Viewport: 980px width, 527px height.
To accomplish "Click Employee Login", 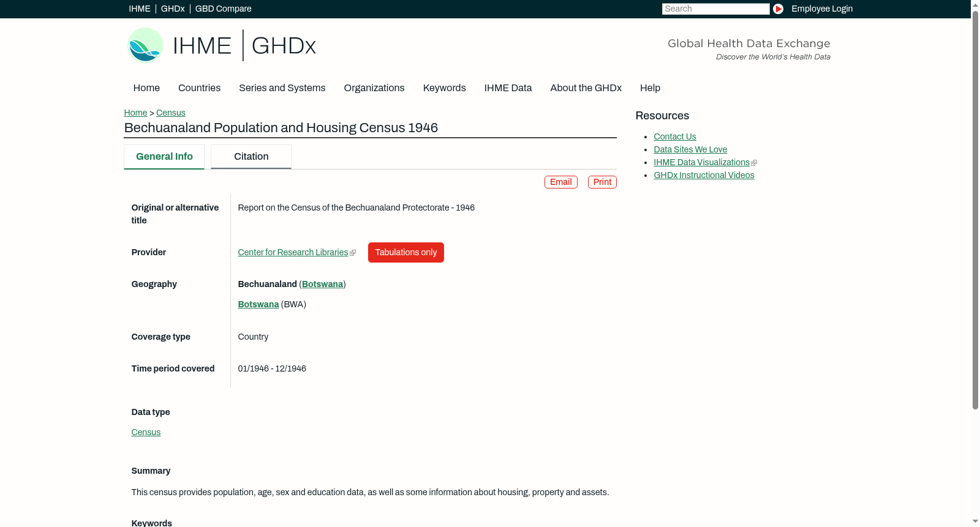I will point(822,9).
